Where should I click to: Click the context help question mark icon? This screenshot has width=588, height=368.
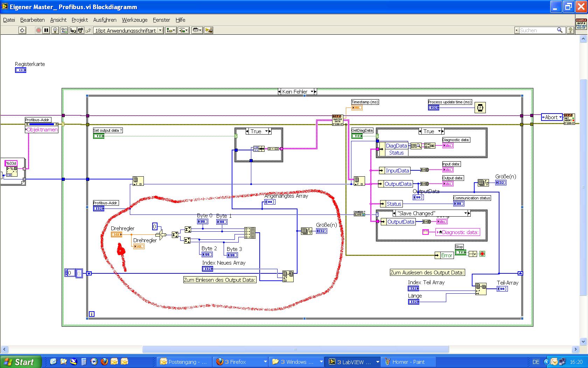click(570, 30)
